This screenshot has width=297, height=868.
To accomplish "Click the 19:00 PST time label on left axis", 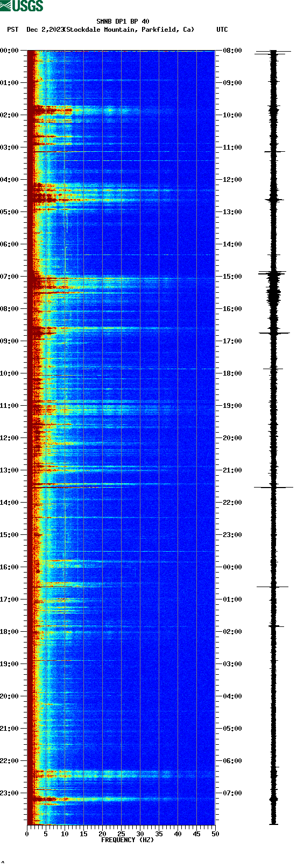I will click(10, 664).
